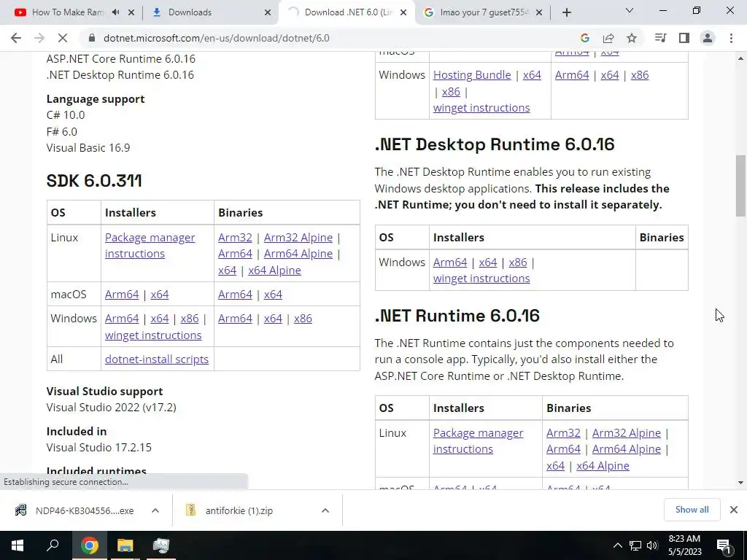747x560 pixels.
Task: Expand options for antiforkie (1).zip download
Action: [325, 510]
